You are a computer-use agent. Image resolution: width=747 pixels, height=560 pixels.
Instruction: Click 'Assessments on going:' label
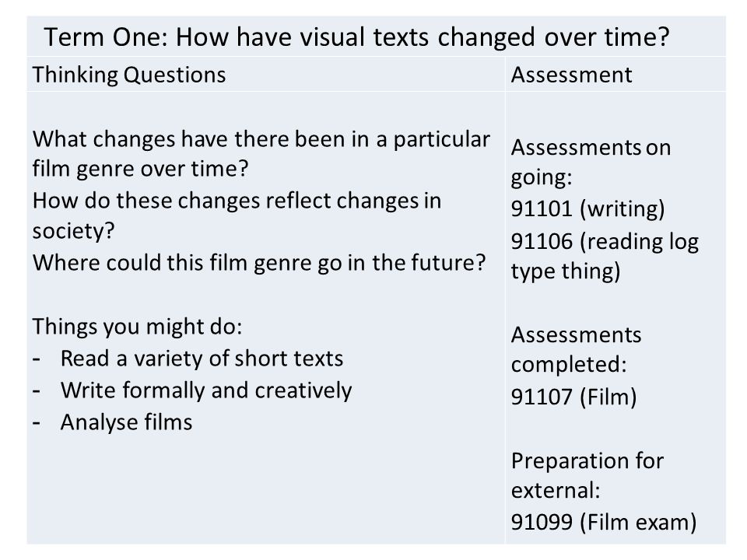coord(591,162)
